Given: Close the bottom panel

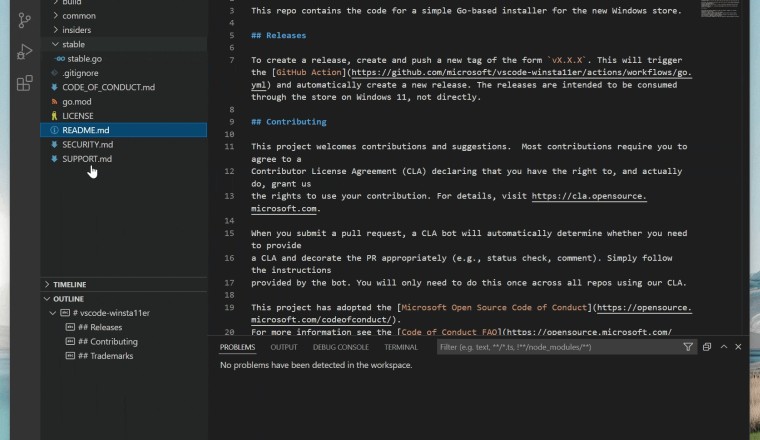Looking at the screenshot, I should coord(738,347).
